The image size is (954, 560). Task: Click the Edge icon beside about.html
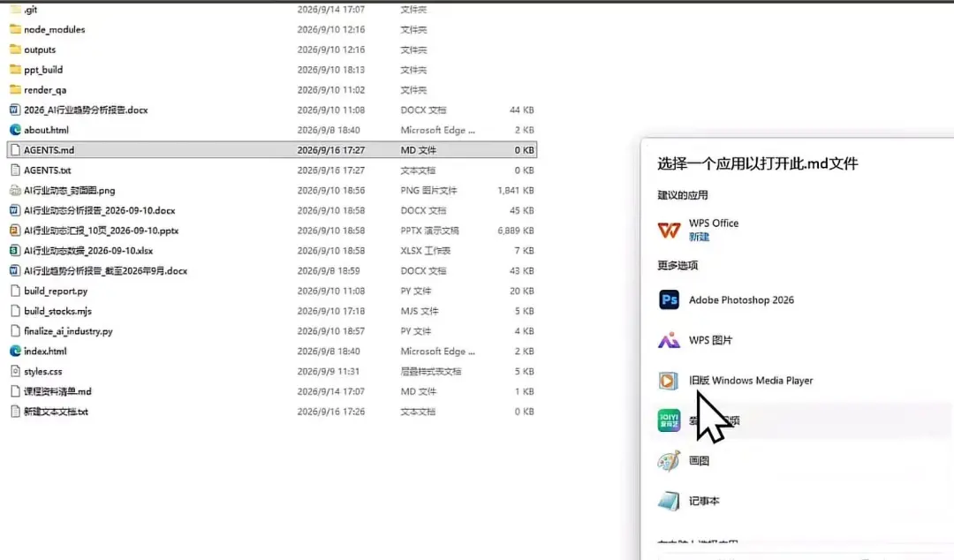coord(15,130)
